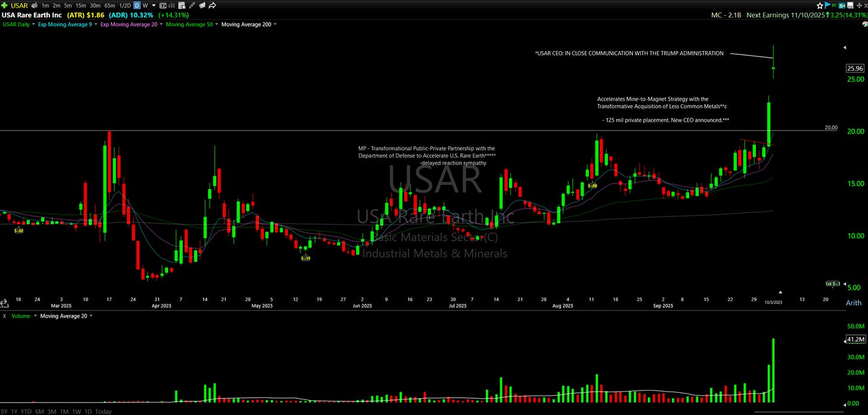The width and height of the screenshot is (868, 415).
Task: Click the colorful circle icon below the toolbar
Action: coord(864,24)
